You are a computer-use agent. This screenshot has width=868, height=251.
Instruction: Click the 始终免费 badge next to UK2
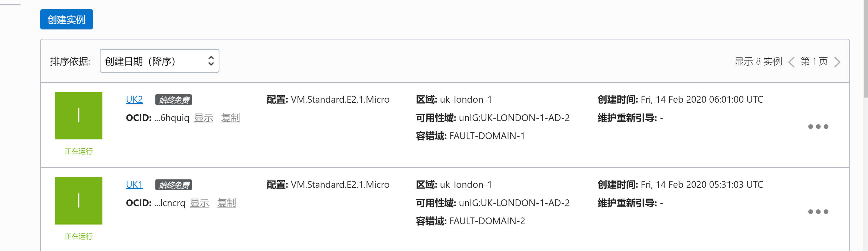[173, 100]
